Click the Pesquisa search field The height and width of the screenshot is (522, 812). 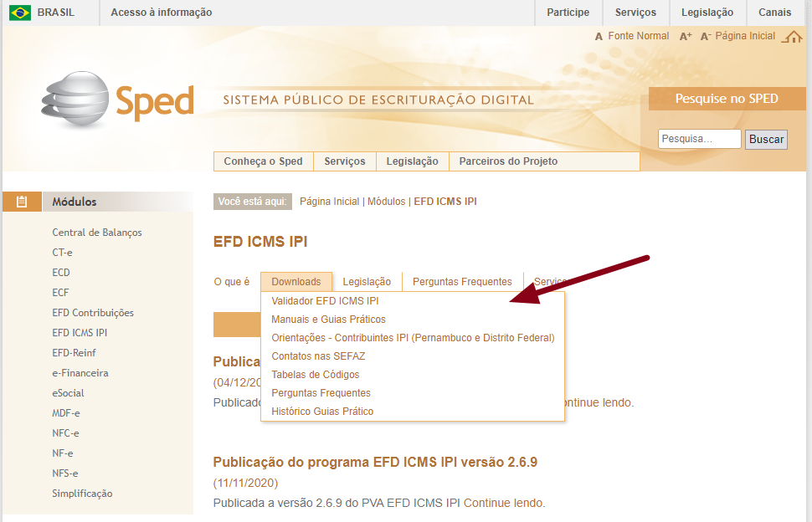699,139
